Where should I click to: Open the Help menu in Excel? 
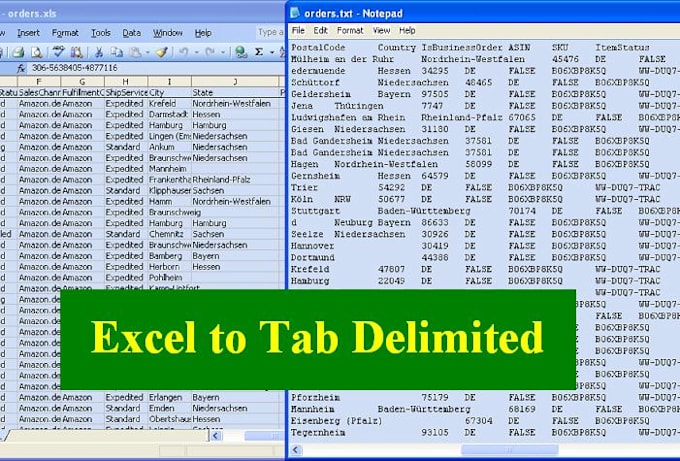pyautogui.click(x=203, y=33)
